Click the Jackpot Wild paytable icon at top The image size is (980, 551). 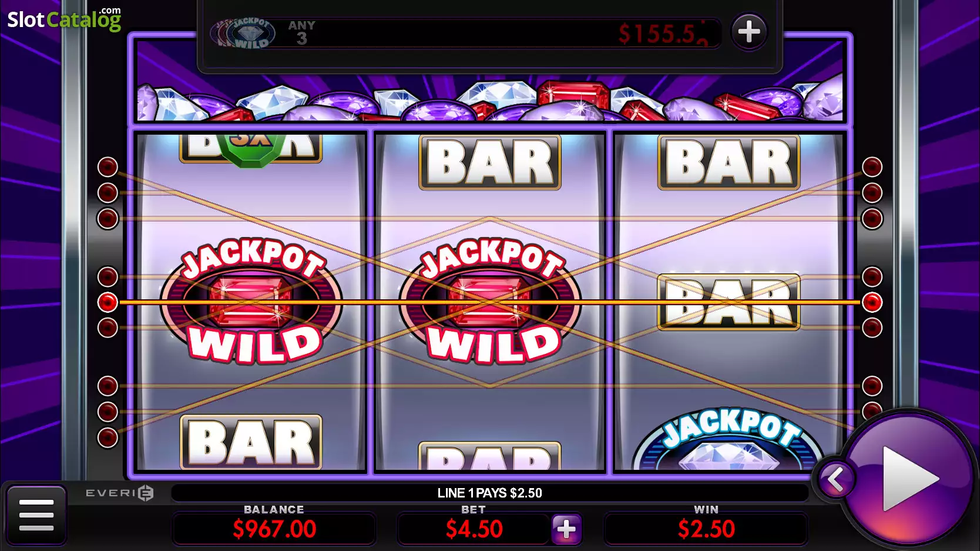[x=243, y=33]
